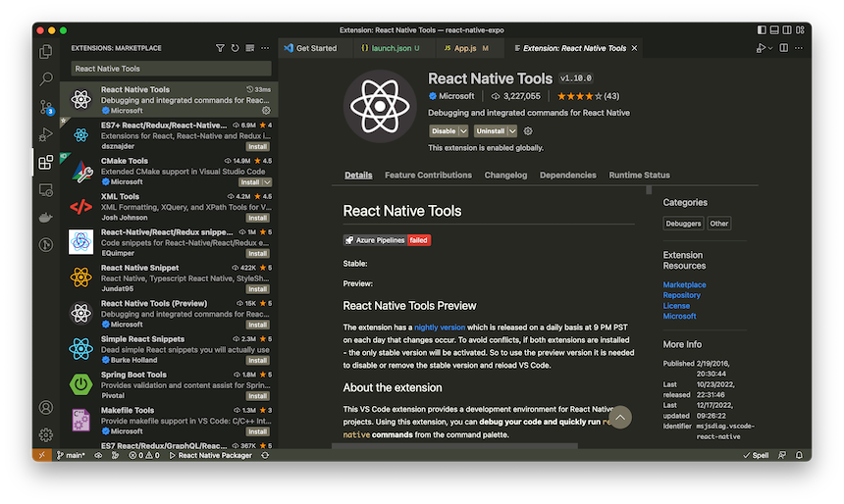Split the editor to the right
Image resolution: width=844 pixels, height=504 pixels.
point(784,48)
